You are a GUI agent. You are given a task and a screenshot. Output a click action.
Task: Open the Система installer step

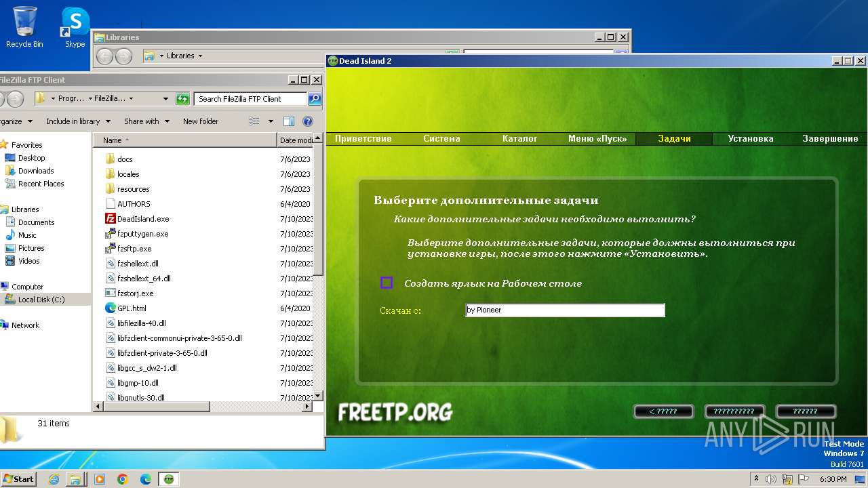pyautogui.click(x=441, y=138)
